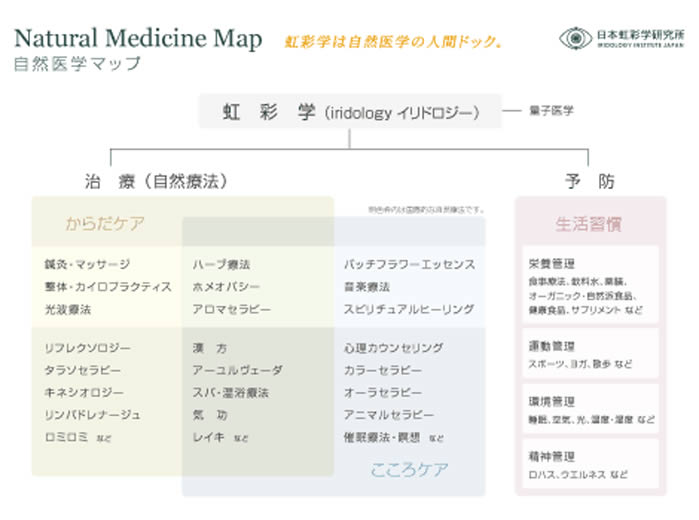
Task: Click the 栄養管理 box
Action: pyautogui.click(x=590, y=283)
